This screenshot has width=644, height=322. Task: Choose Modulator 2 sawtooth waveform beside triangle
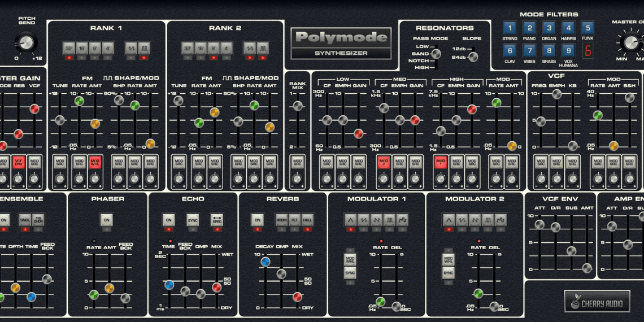pos(462,220)
